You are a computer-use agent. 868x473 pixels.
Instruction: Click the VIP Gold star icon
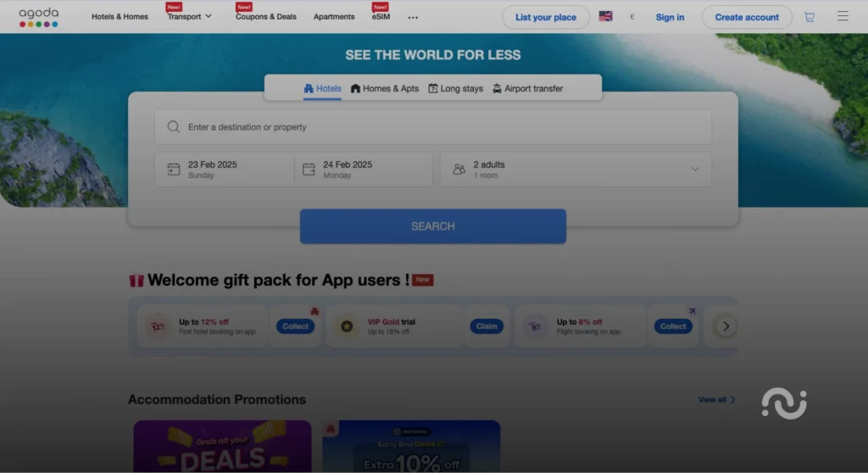click(347, 326)
